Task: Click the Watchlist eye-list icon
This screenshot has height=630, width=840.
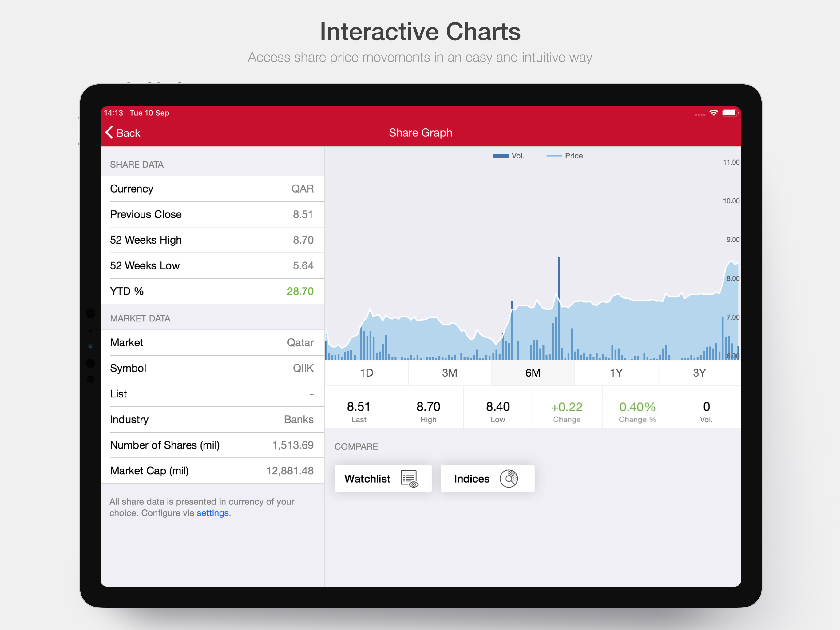Action: [409, 478]
